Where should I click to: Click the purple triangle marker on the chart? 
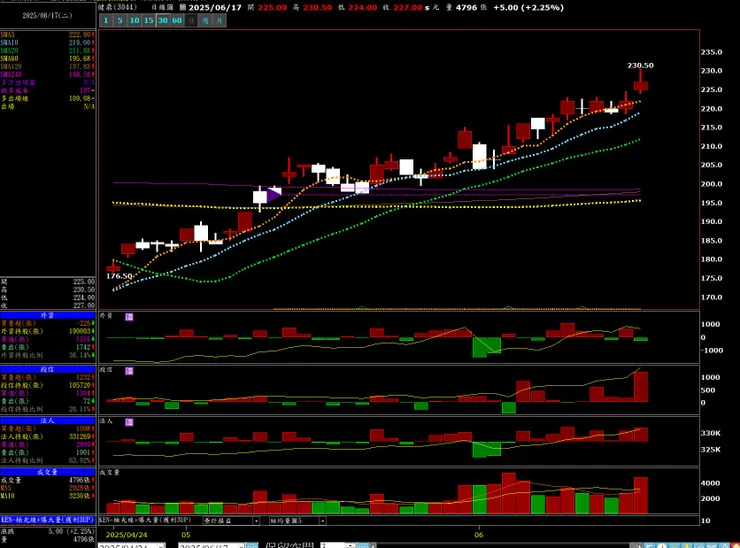274,195
